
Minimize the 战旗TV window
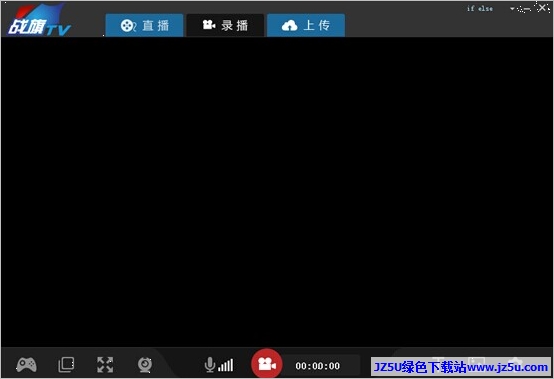pos(527,9)
